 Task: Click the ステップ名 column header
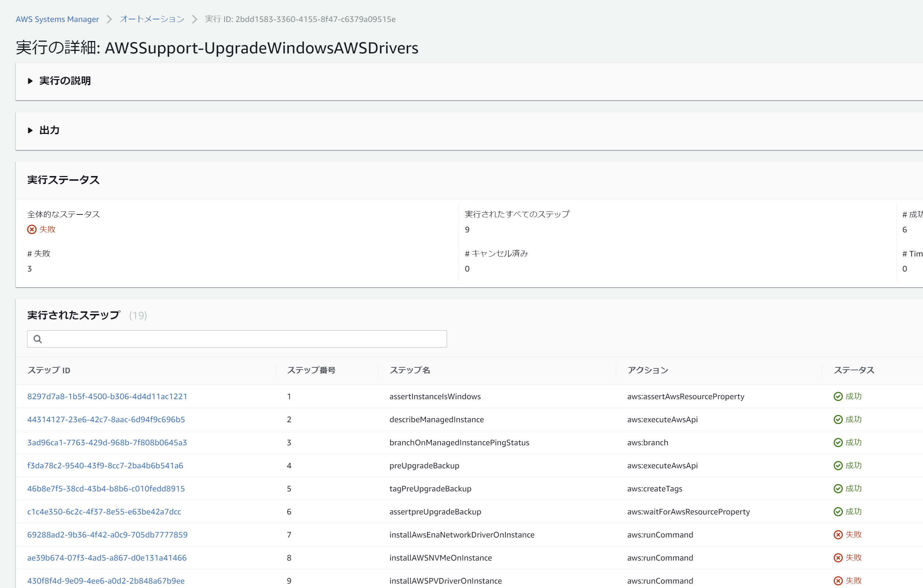tap(409, 370)
